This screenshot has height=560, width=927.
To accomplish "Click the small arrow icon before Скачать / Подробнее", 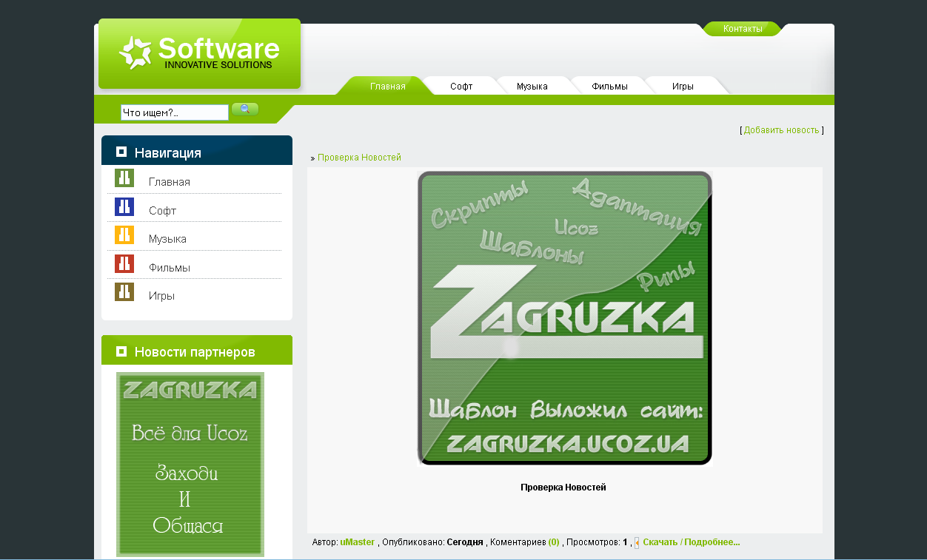I will coord(637,543).
